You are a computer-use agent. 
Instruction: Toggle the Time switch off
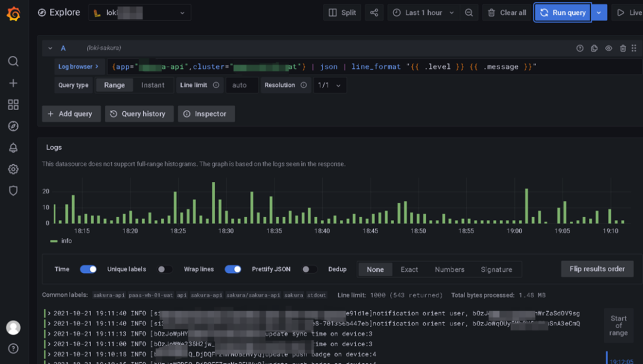[x=88, y=269]
